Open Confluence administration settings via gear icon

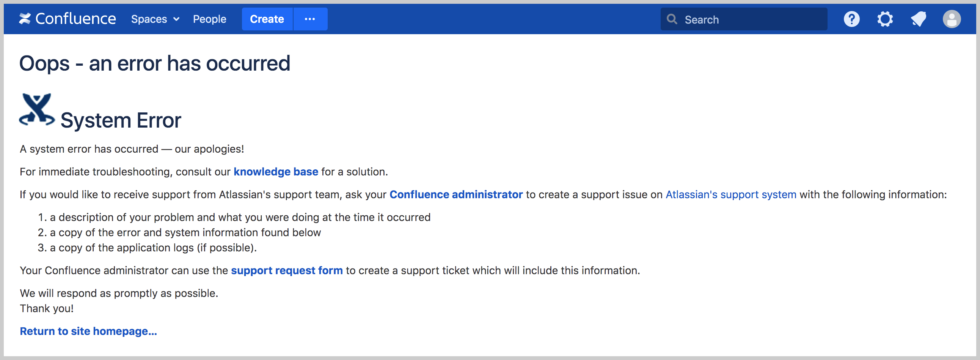[x=885, y=19]
